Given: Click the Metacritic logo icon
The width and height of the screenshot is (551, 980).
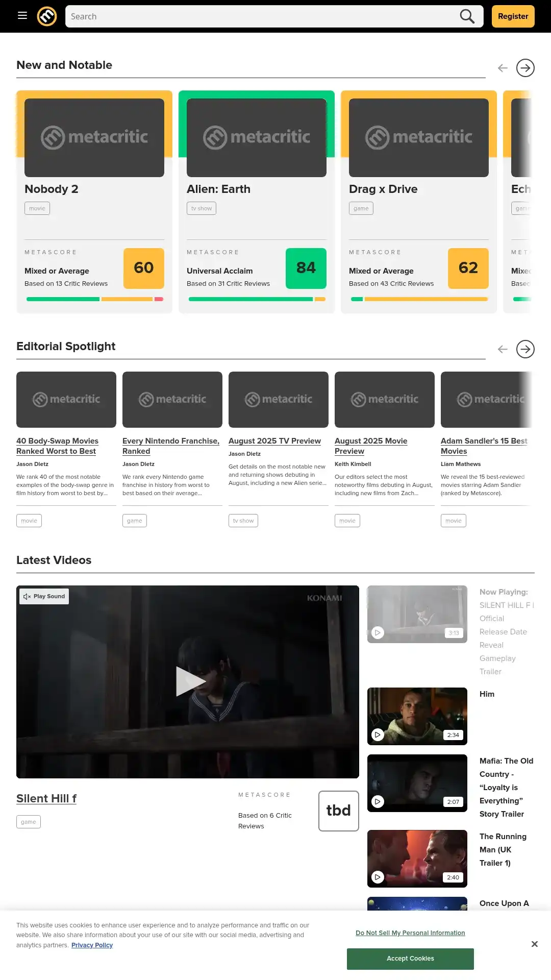Looking at the screenshot, I should [x=47, y=16].
